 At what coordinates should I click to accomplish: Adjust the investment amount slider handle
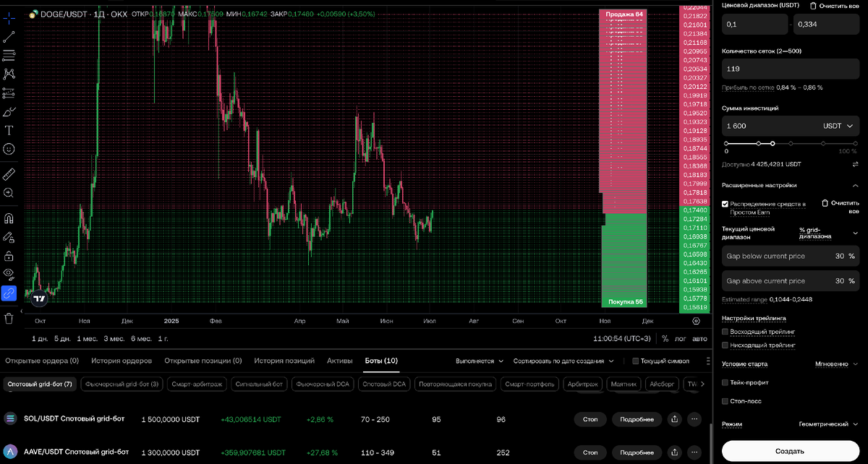(773, 144)
